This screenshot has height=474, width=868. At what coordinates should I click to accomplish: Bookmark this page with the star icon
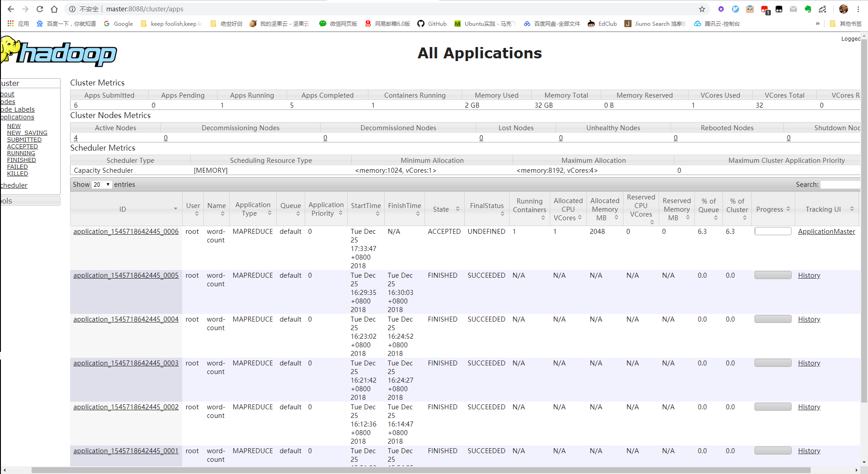click(x=702, y=9)
